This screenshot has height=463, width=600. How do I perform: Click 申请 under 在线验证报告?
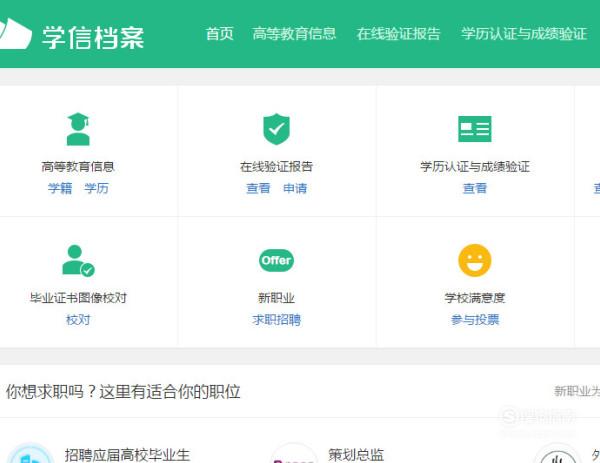pos(295,188)
